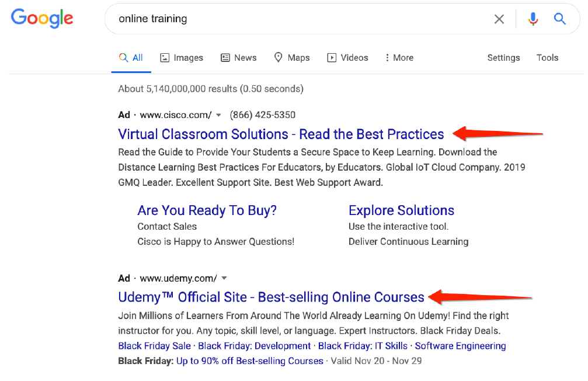
Task: Expand the dropdown arrow next to www.udemy.com/
Action: (224, 279)
